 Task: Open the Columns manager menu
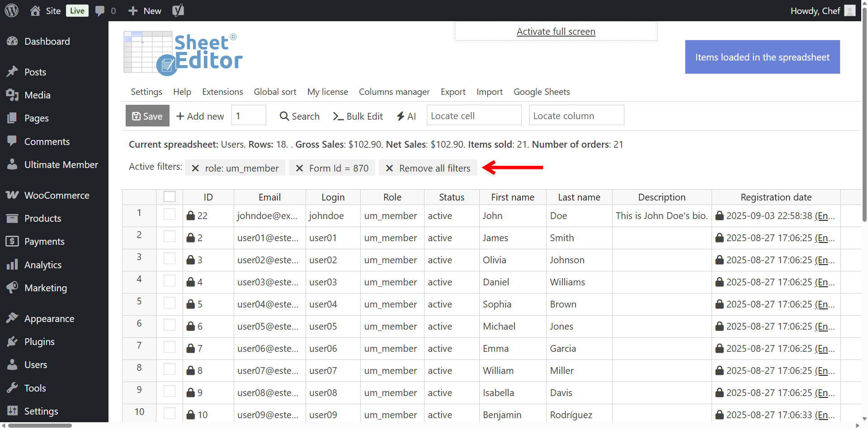click(x=394, y=92)
